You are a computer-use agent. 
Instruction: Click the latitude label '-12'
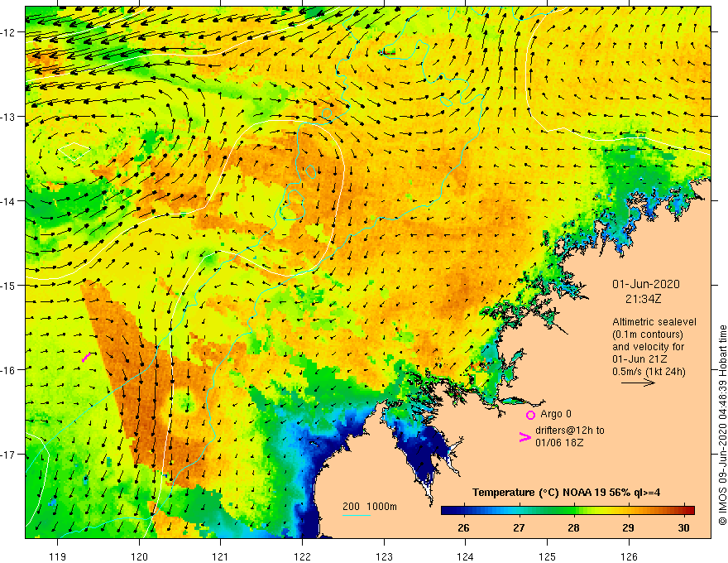click(8, 32)
